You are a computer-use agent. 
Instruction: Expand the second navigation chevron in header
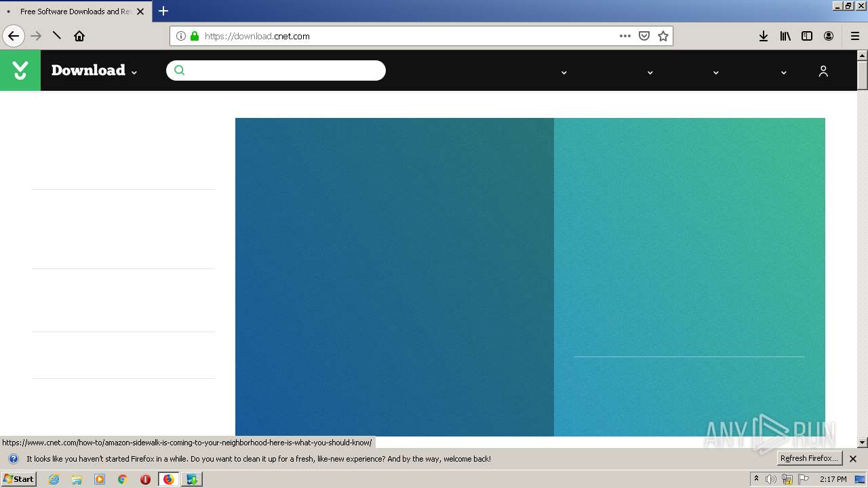650,73
